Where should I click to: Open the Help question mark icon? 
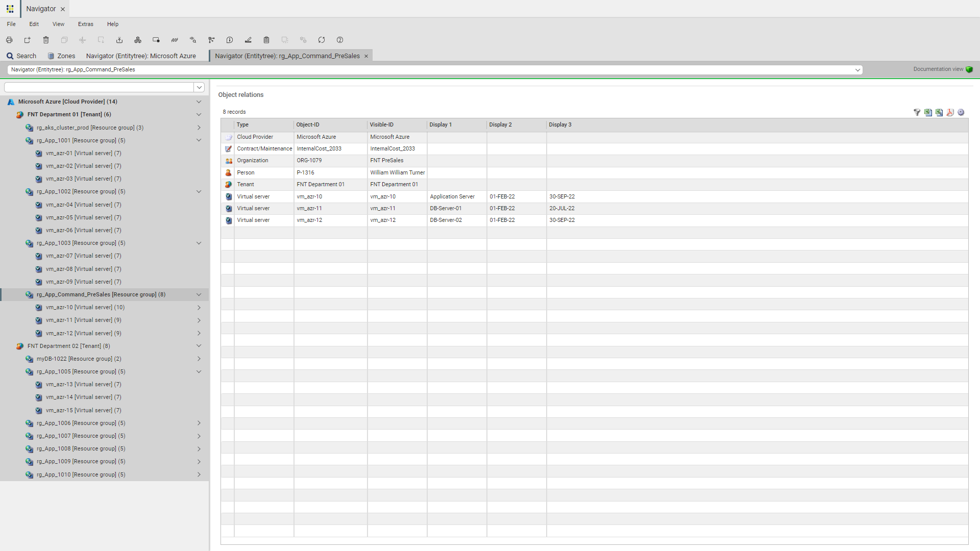pos(340,40)
